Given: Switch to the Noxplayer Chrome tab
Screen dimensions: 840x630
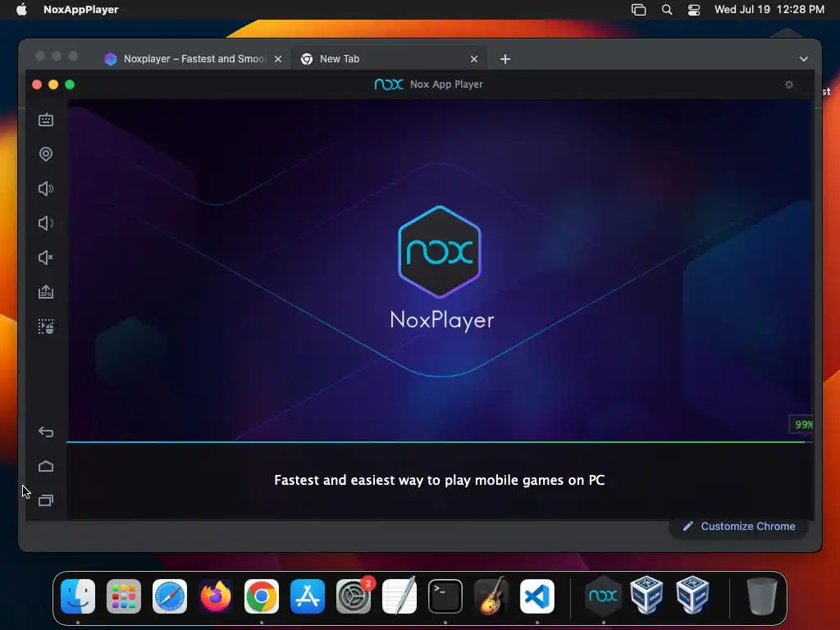Looking at the screenshot, I should [193, 59].
